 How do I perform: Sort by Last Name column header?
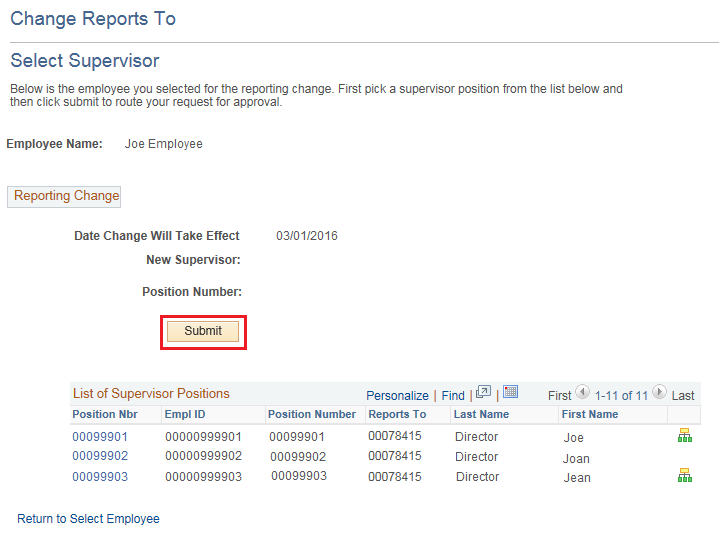click(481, 414)
